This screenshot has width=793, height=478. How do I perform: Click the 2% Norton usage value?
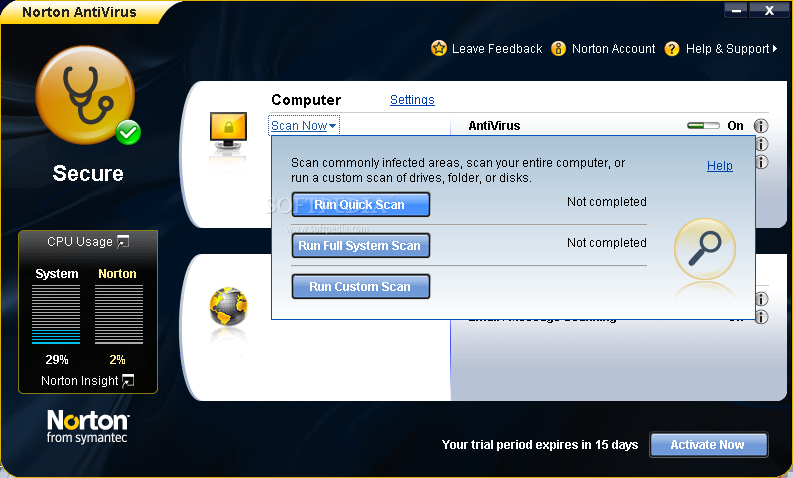click(117, 360)
